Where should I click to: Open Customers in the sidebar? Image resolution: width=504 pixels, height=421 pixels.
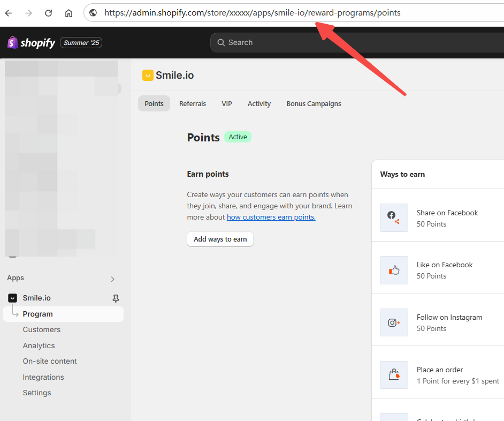pyautogui.click(x=41, y=329)
